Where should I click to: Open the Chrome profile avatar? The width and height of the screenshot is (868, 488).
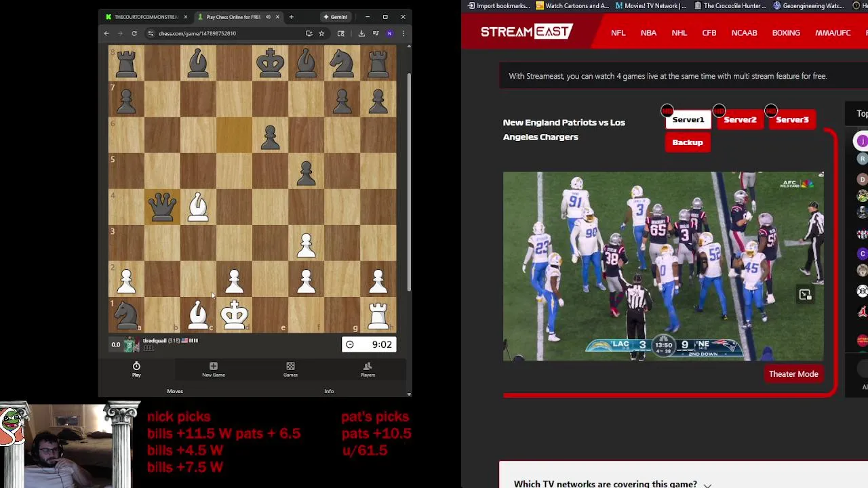click(389, 33)
